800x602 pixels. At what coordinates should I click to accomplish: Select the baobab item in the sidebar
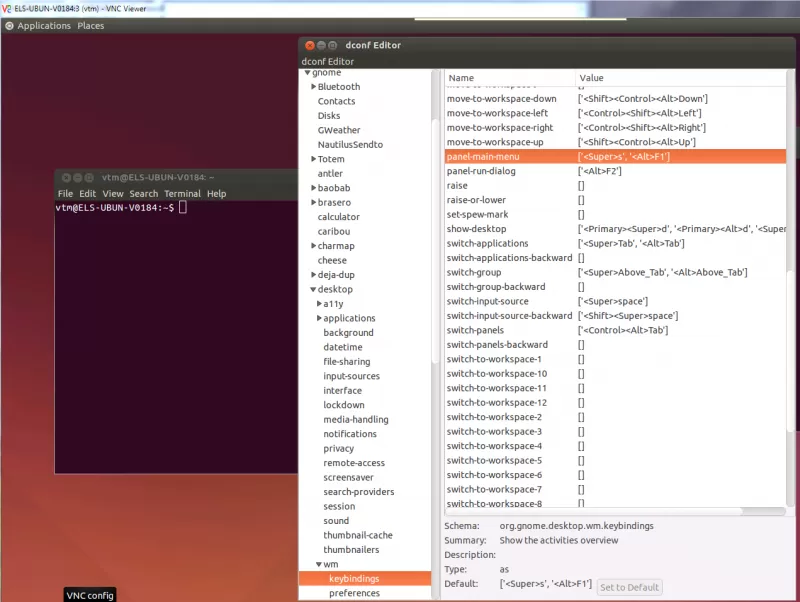[334, 187]
